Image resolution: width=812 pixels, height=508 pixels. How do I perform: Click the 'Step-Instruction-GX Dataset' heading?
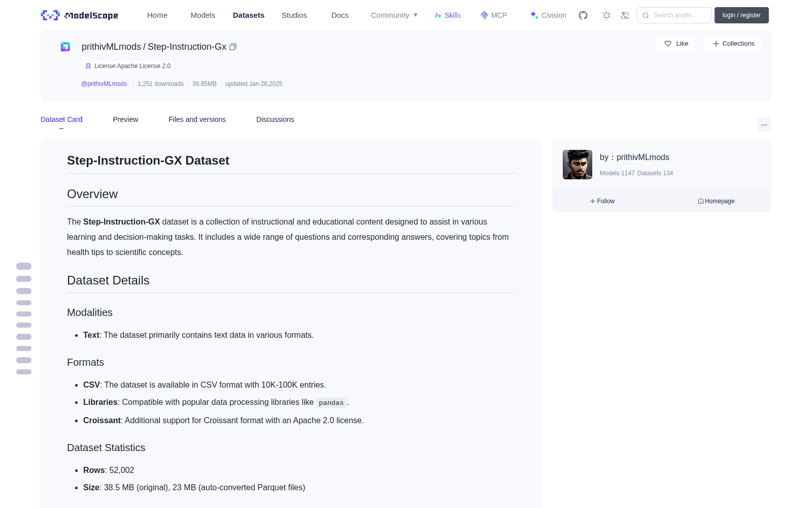[148, 161]
